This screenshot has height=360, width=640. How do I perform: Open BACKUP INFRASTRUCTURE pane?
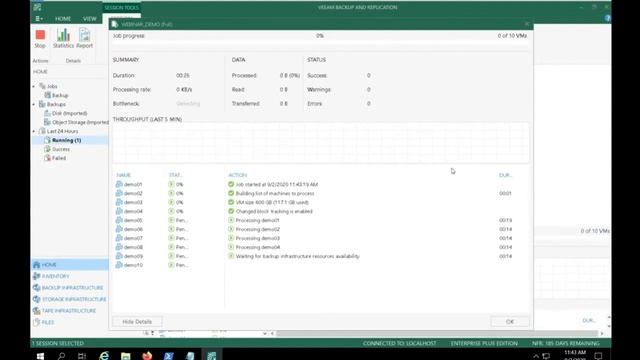point(70,288)
